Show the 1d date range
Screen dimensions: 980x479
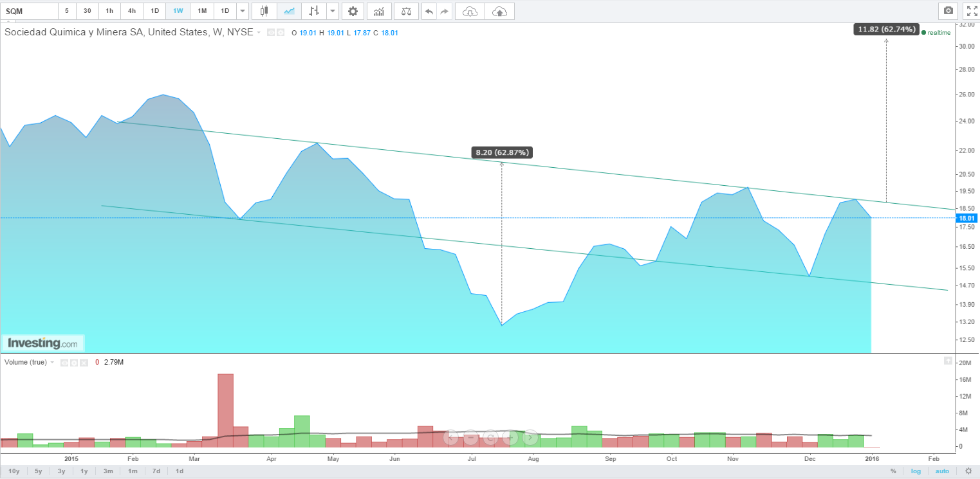(x=180, y=471)
